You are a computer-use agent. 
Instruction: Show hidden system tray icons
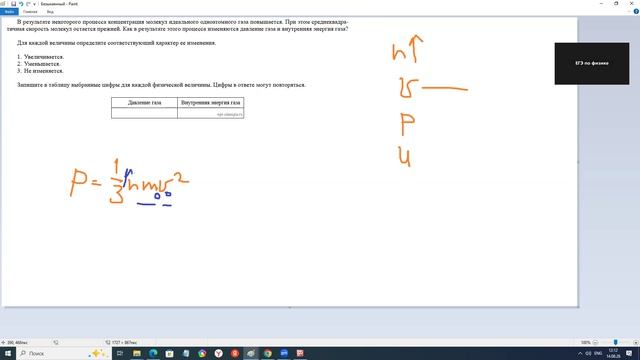pyautogui.click(x=580, y=353)
